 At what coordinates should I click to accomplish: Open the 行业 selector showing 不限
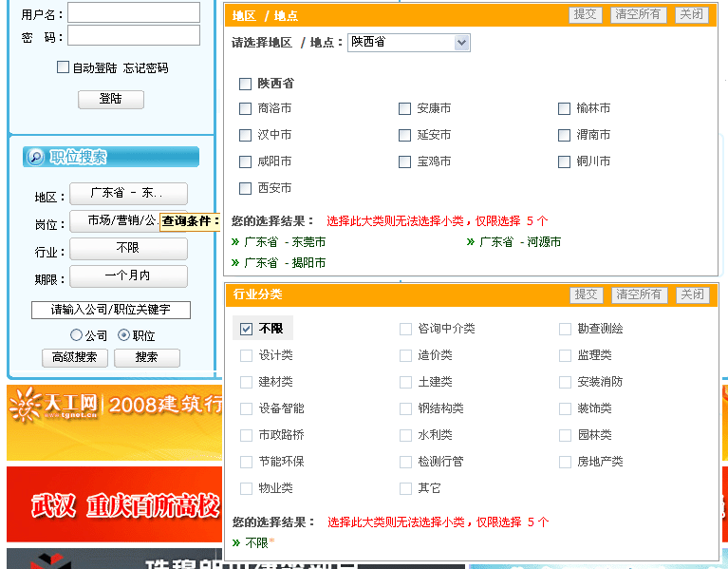pyautogui.click(x=128, y=249)
